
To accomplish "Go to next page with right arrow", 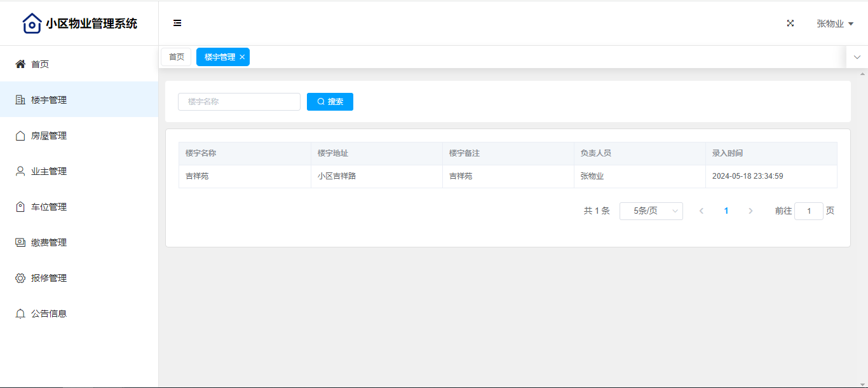I will [750, 211].
